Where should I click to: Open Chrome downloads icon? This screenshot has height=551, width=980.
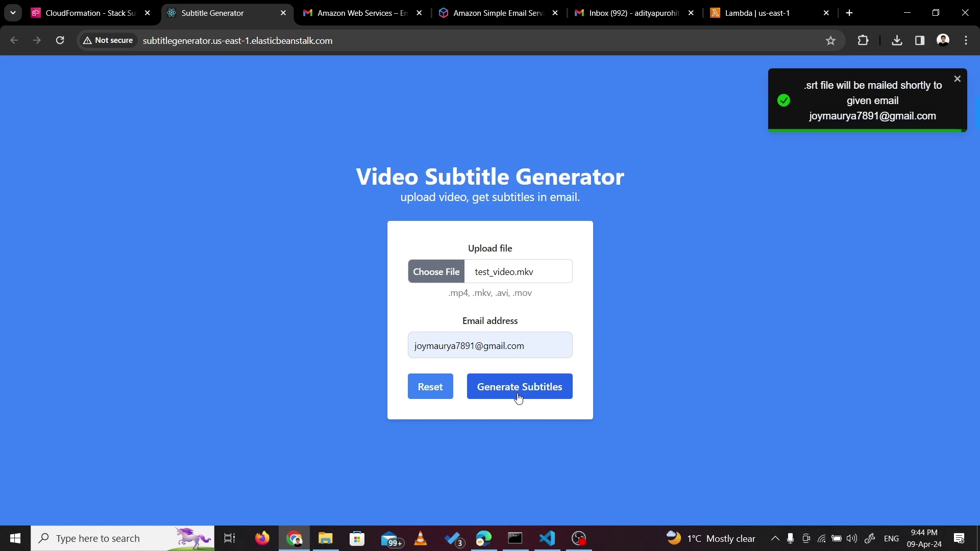897,40
